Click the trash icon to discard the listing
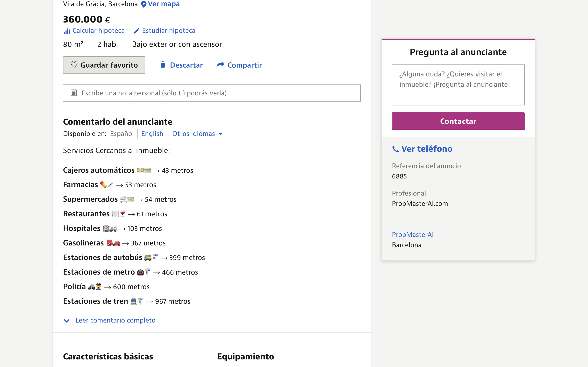The width and height of the screenshot is (588, 367). (x=163, y=65)
